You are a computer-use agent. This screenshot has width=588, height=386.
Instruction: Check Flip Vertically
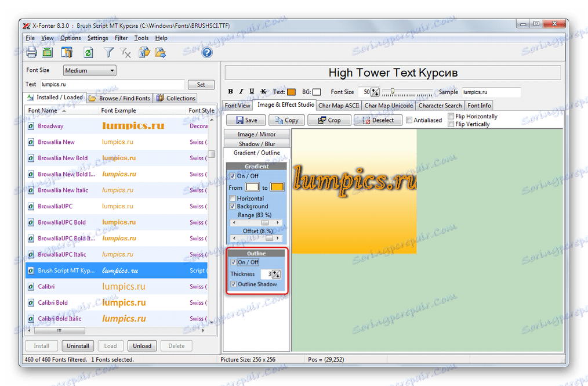(451, 124)
